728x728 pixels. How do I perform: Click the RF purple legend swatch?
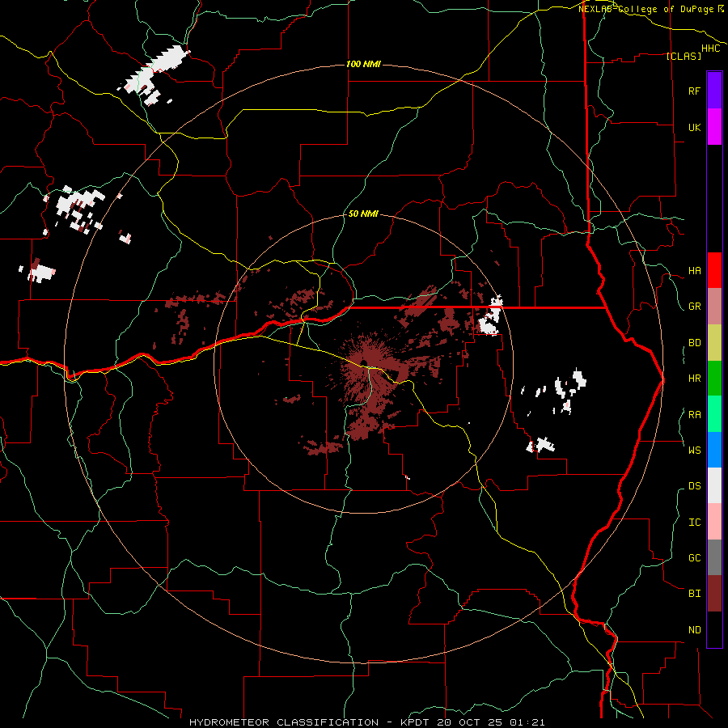[x=714, y=91]
